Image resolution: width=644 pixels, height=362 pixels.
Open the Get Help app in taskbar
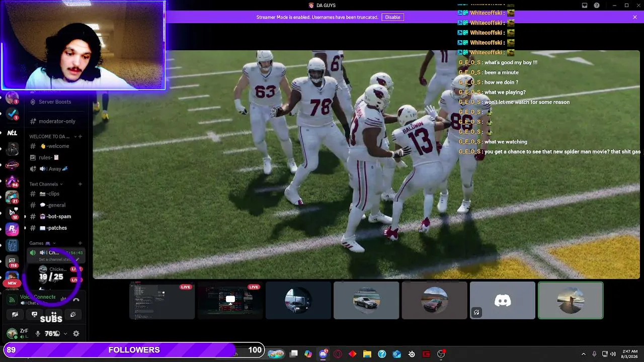(x=382, y=354)
